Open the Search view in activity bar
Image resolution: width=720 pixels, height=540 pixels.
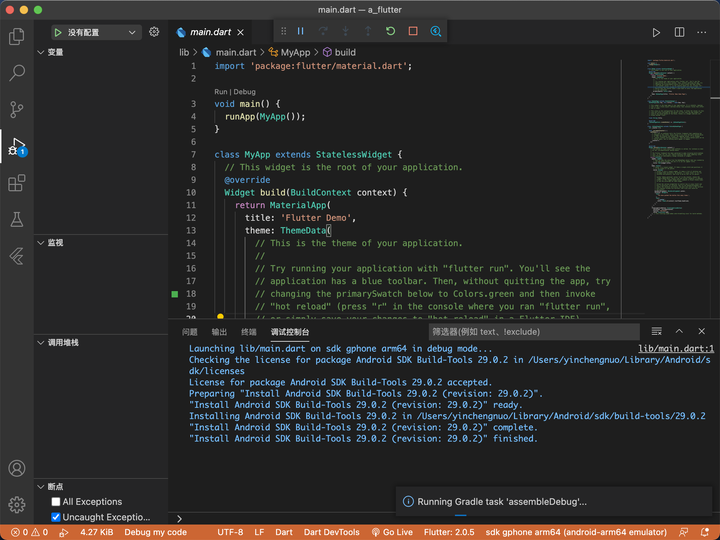[17, 73]
